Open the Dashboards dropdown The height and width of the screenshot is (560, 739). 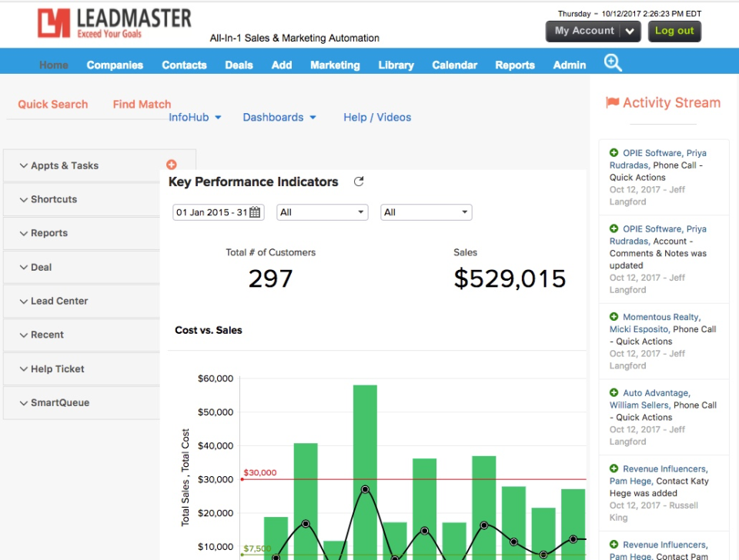coord(278,117)
